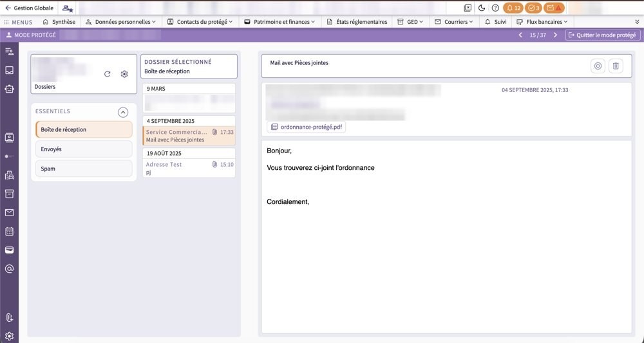
Task: Open the blurred email dated 9 MARS
Action: (x=189, y=103)
